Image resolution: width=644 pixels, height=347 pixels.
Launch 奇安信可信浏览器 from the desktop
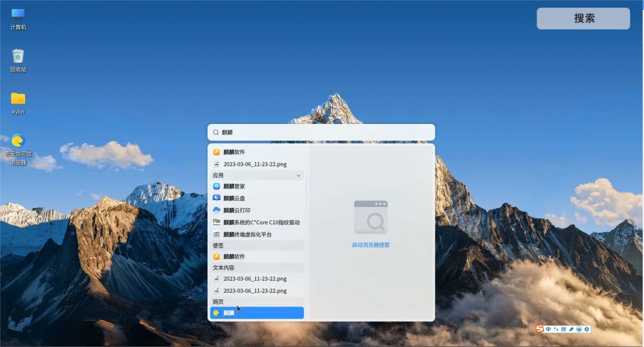(x=18, y=150)
